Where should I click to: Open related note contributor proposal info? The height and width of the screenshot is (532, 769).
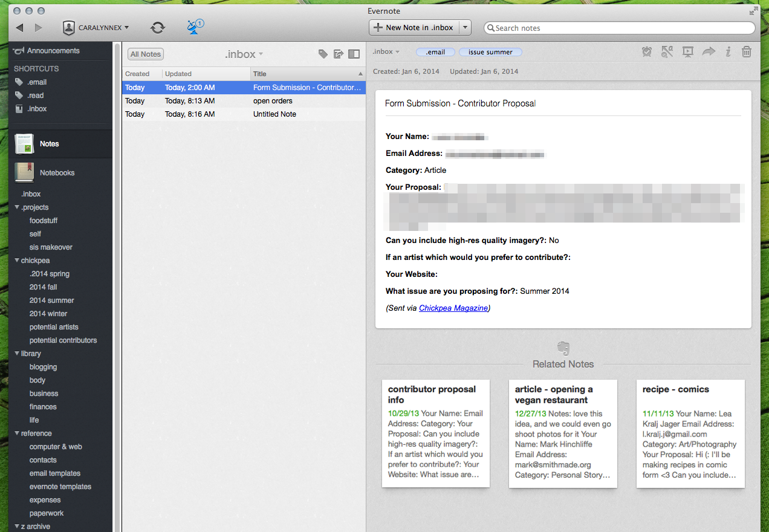pos(436,433)
